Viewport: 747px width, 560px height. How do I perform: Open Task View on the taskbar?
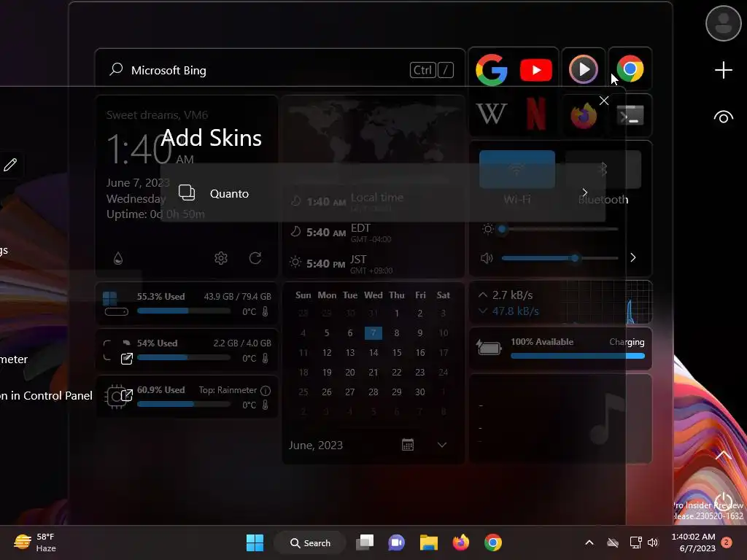click(x=365, y=542)
